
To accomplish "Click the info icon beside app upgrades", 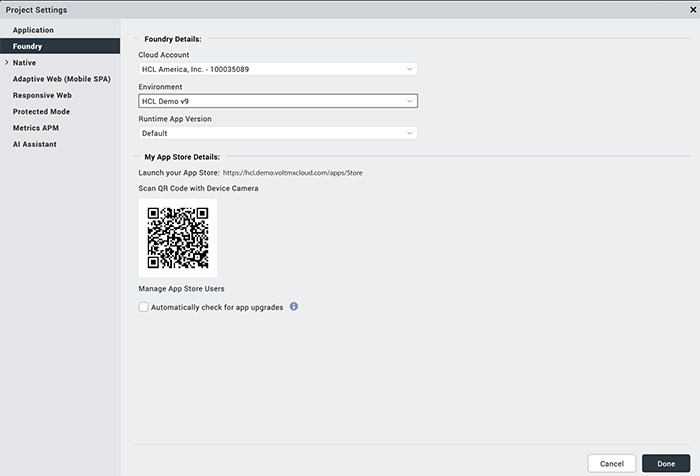I will coord(294,306).
